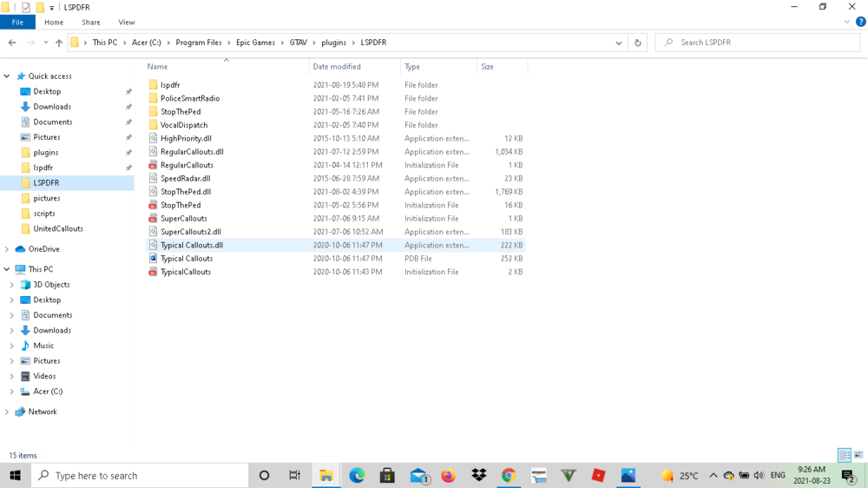Open the File menu tab

click(17, 23)
